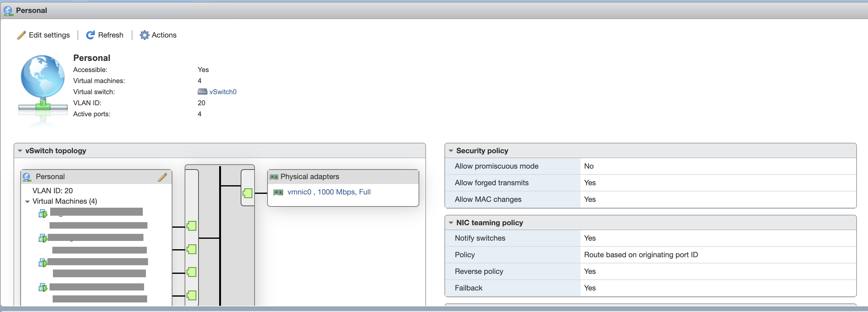This screenshot has height=312, width=868.
Task: Open the Actions menu
Action: pos(164,35)
